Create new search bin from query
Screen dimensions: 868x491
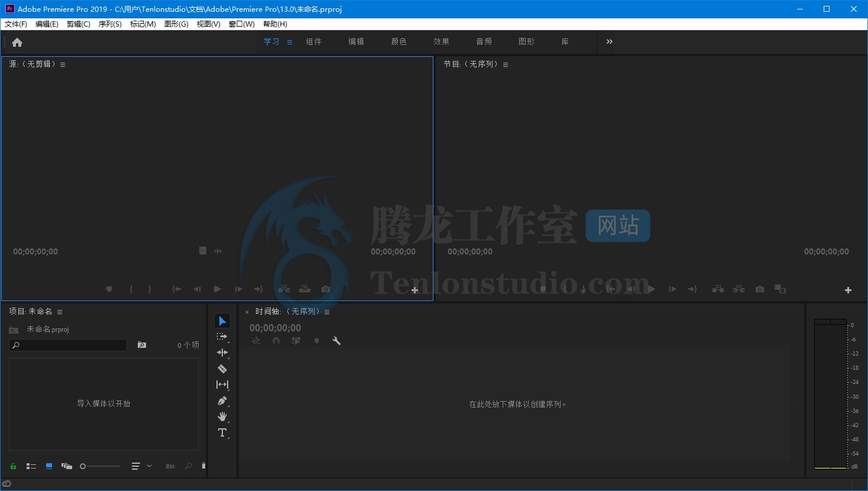[x=142, y=345]
